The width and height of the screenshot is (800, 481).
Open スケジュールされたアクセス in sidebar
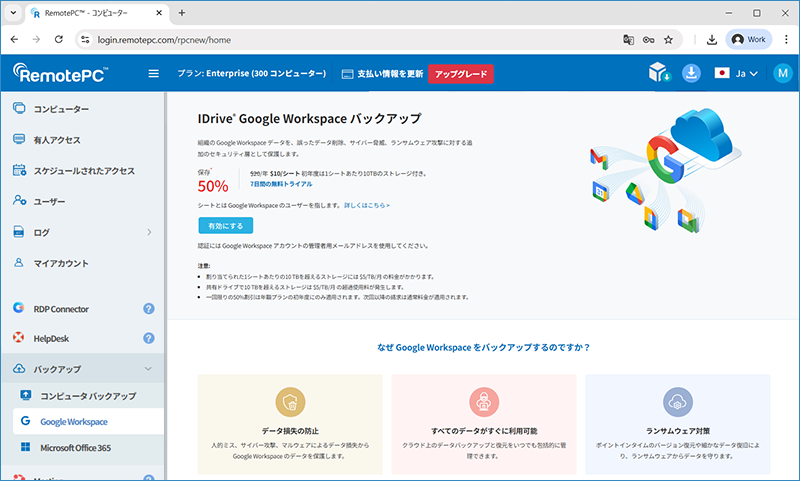(84, 171)
